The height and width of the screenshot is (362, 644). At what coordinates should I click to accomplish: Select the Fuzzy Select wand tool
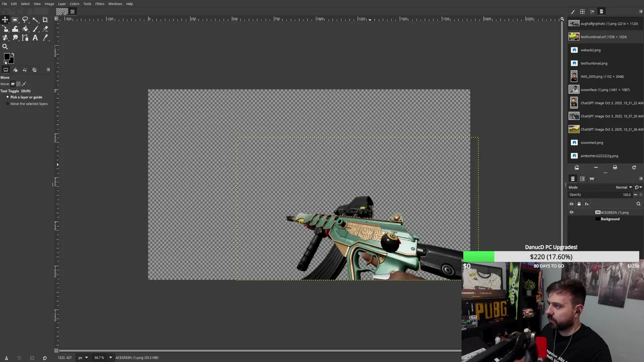click(x=35, y=20)
